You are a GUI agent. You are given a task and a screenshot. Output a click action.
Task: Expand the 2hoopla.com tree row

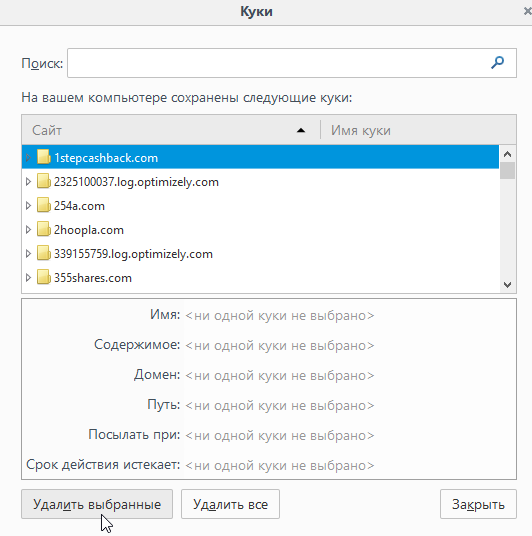pos(28,229)
